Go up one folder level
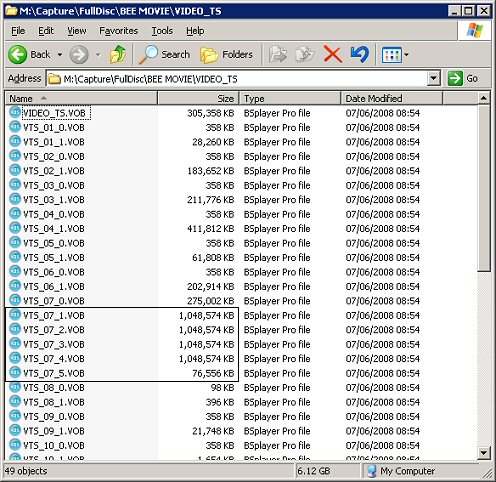Image resolution: width=496 pixels, height=482 pixels. coord(118,54)
